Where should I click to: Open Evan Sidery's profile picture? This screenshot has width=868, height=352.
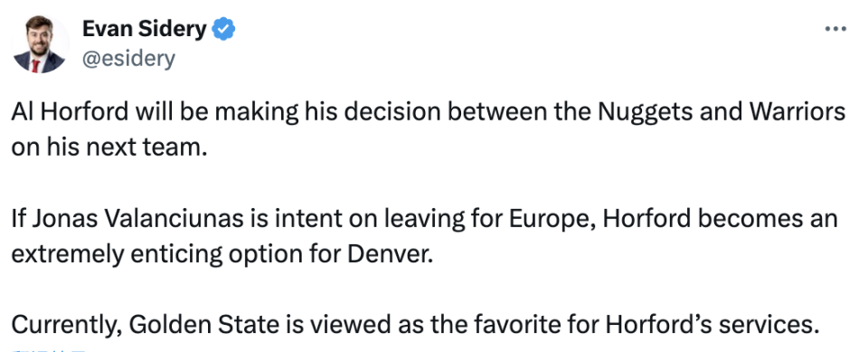(39, 44)
